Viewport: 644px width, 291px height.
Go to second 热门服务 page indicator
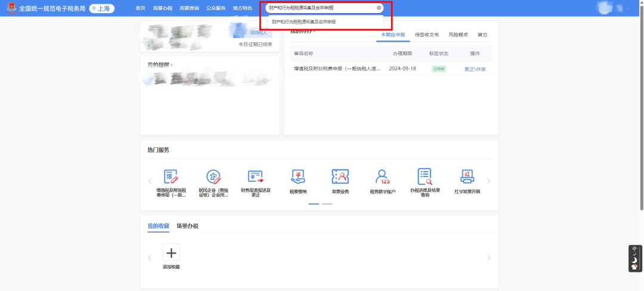click(327, 204)
